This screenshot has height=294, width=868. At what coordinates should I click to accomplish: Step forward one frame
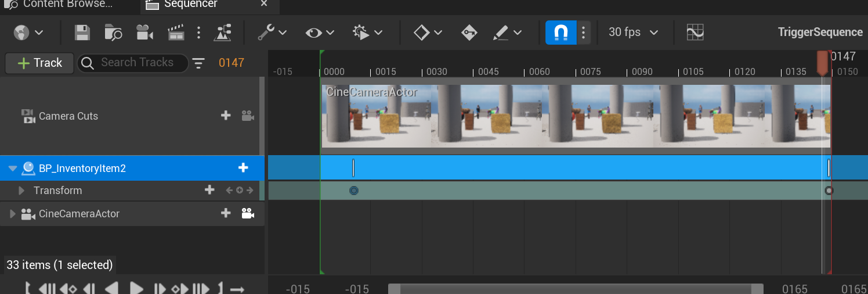tap(160, 288)
